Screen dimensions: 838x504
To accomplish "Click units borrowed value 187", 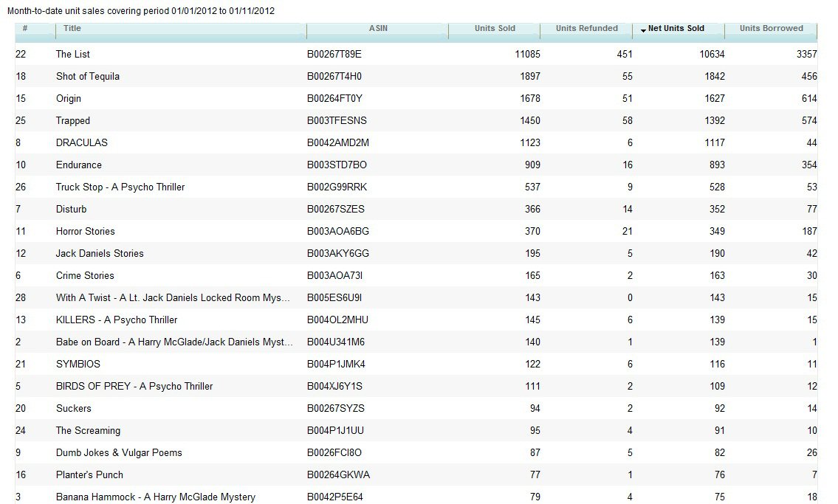I will click(x=809, y=231).
